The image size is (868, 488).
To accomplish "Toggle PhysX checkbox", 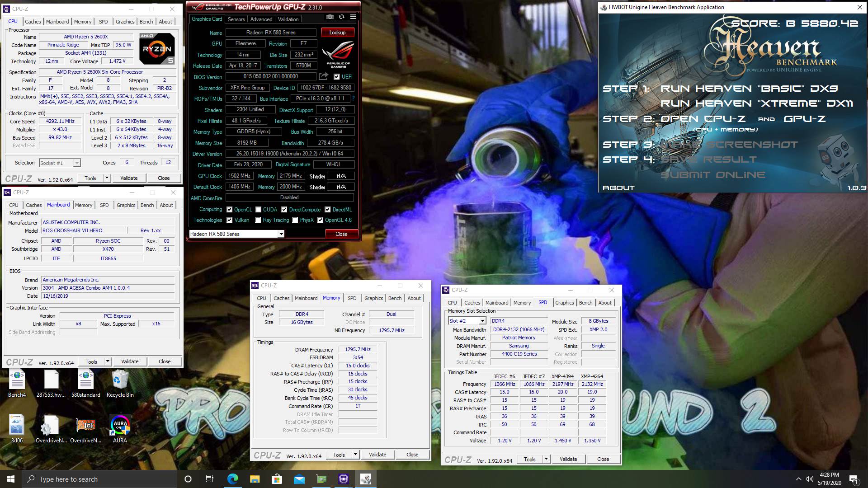I will 295,220.
